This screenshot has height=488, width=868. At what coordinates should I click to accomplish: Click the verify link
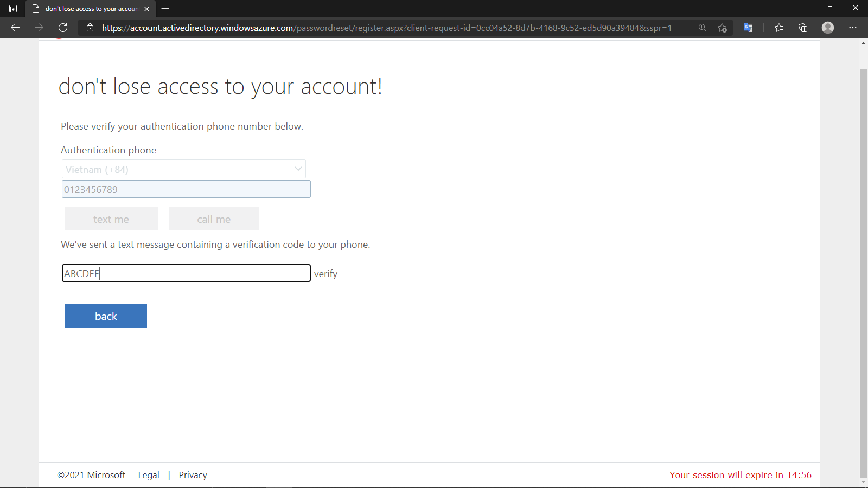[325, 274]
